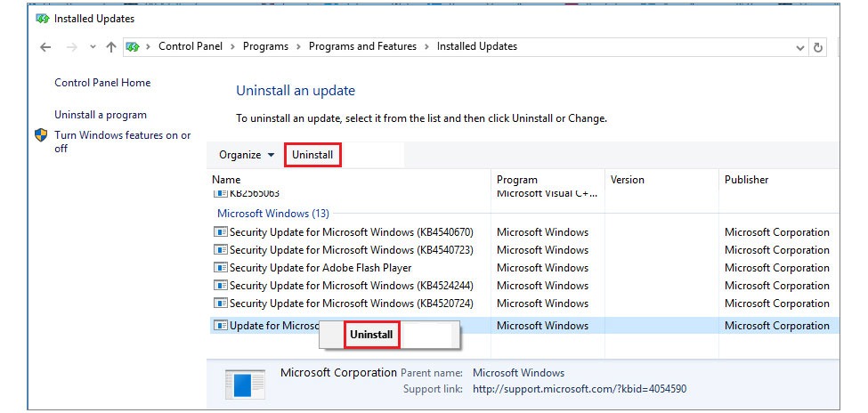Click the large update icon in details pane
The height and width of the screenshot is (413, 868).
tap(246, 385)
